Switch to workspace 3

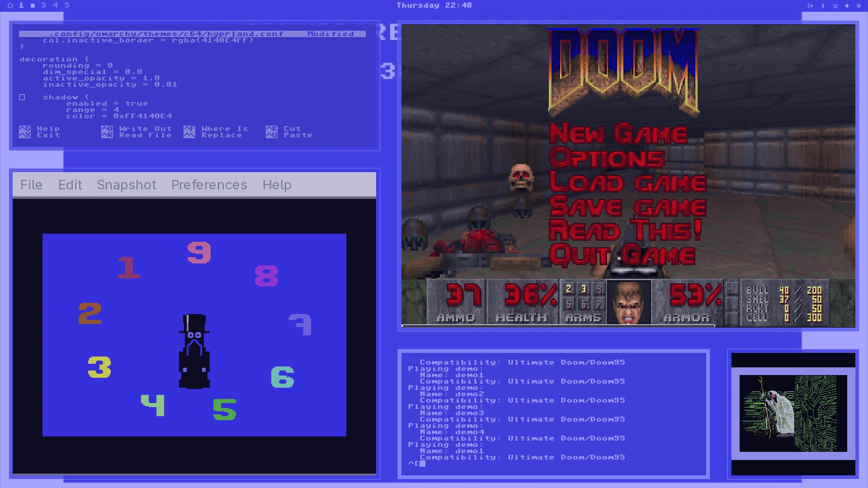click(43, 5)
